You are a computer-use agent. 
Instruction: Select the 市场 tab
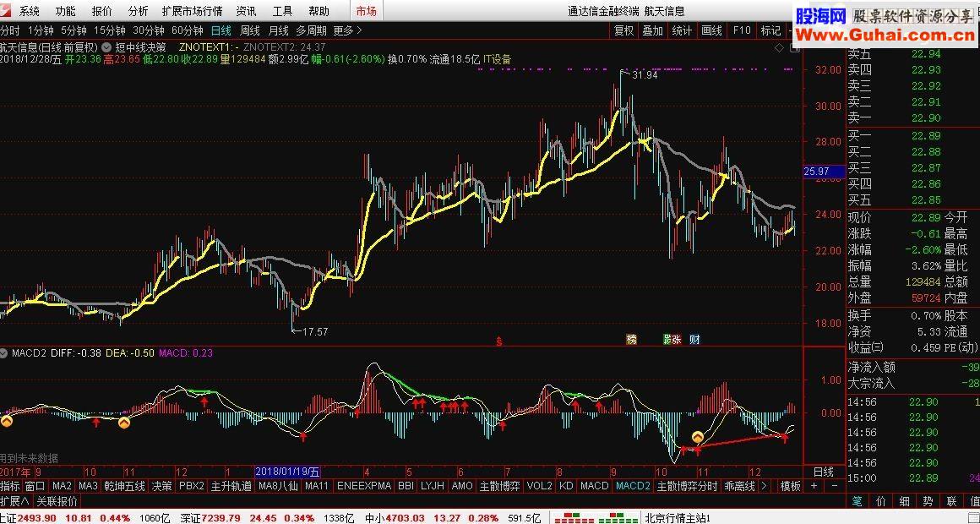coord(367,11)
